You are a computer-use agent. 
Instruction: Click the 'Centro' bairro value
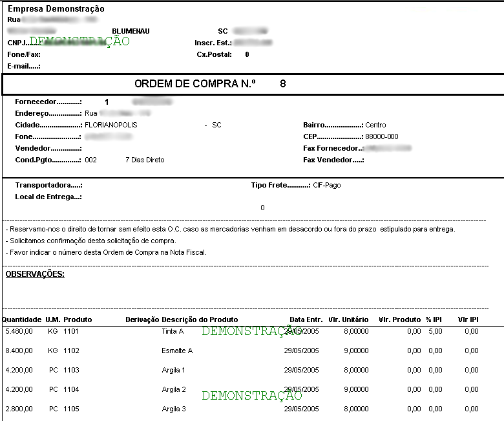[x=375, y=125]
